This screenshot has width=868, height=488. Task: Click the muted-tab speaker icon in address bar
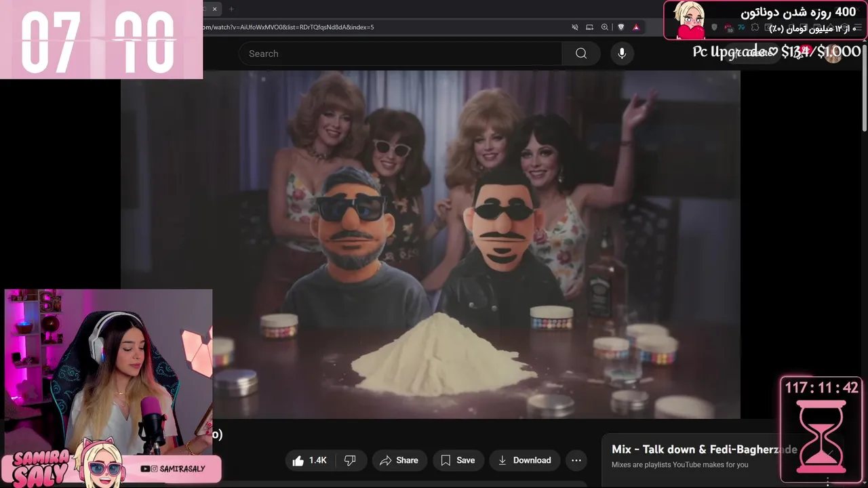575,27
